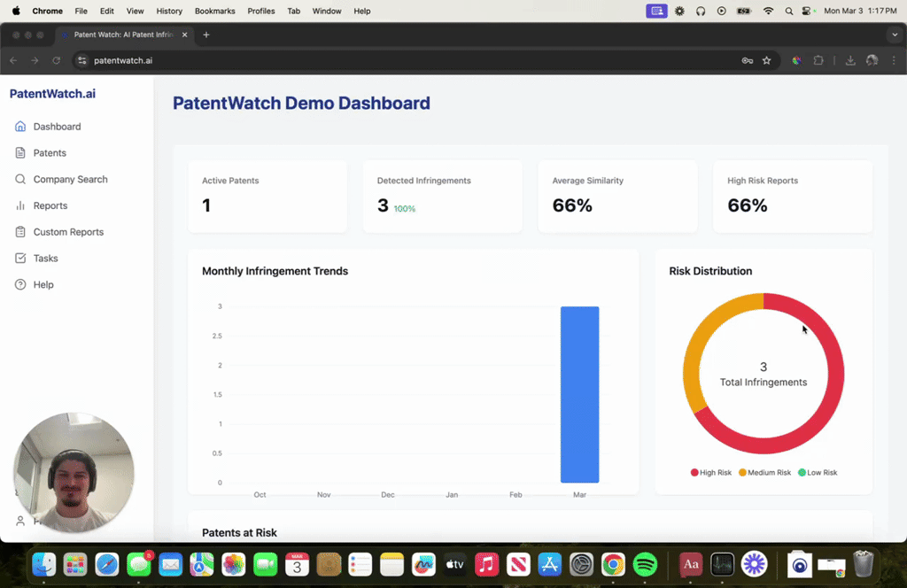The height and width of the screenshot is (588, 907).
Task: Open Custom Reports page
Action: (68, 232)
